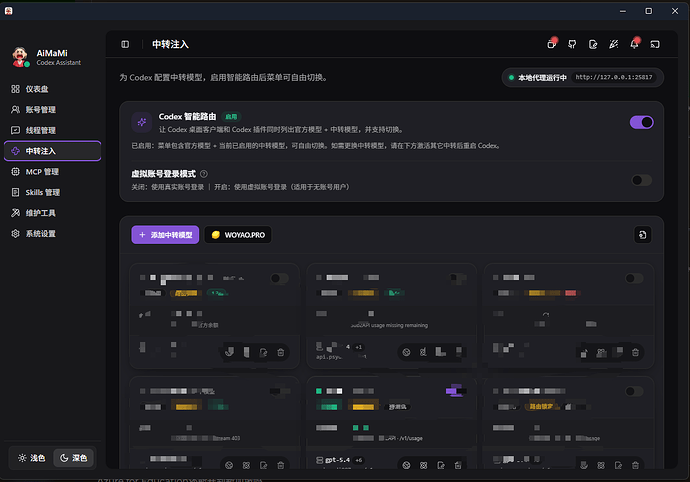
Task: Click the speed test icon on the gpt-5.4 card
Action: pyautogui.click(x=407, y=465)
